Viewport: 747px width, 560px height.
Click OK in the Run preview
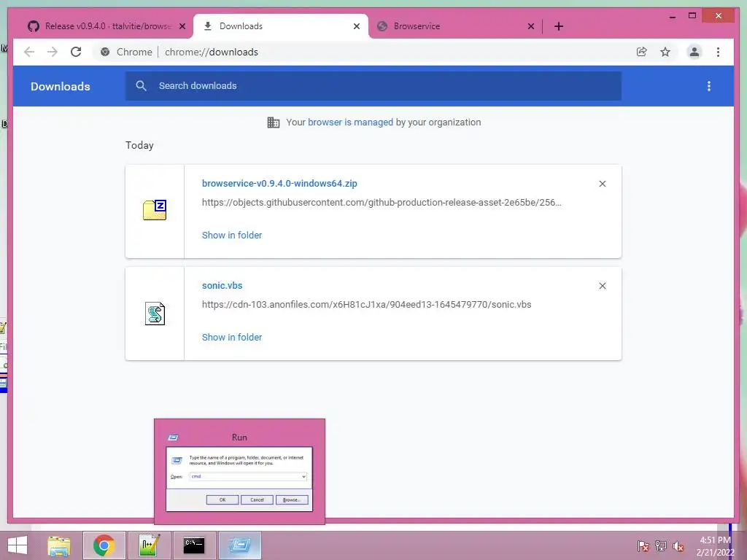[222, 499]
